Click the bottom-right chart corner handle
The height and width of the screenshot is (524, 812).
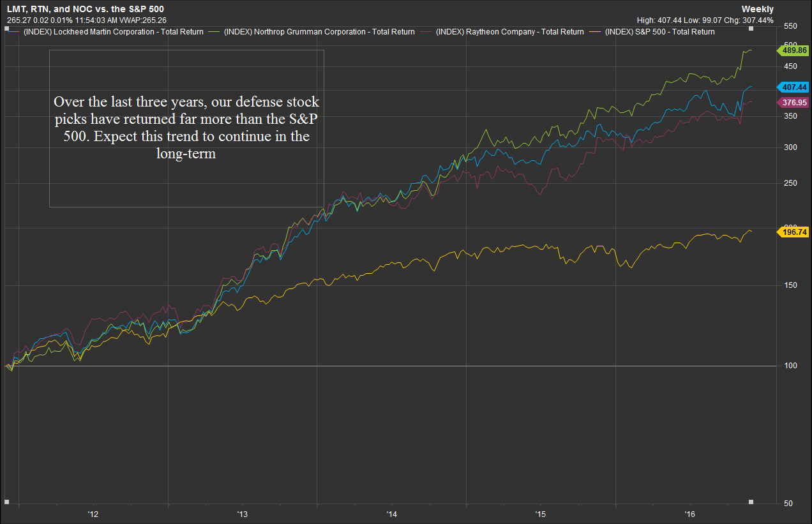pyautogui.click(x=751, y=502)
